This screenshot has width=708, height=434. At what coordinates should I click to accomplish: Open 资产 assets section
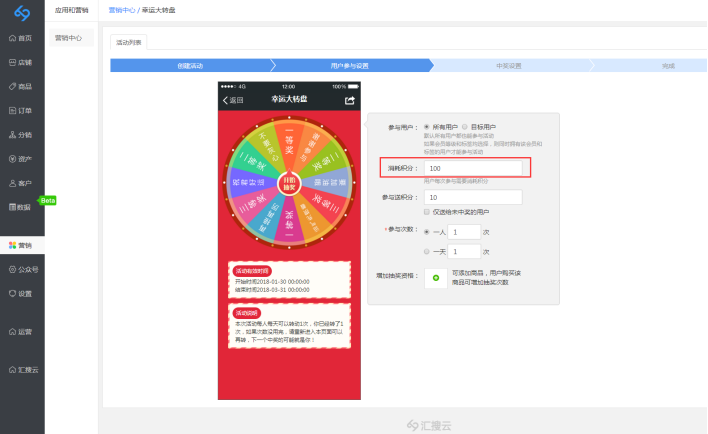pos(21,158)
